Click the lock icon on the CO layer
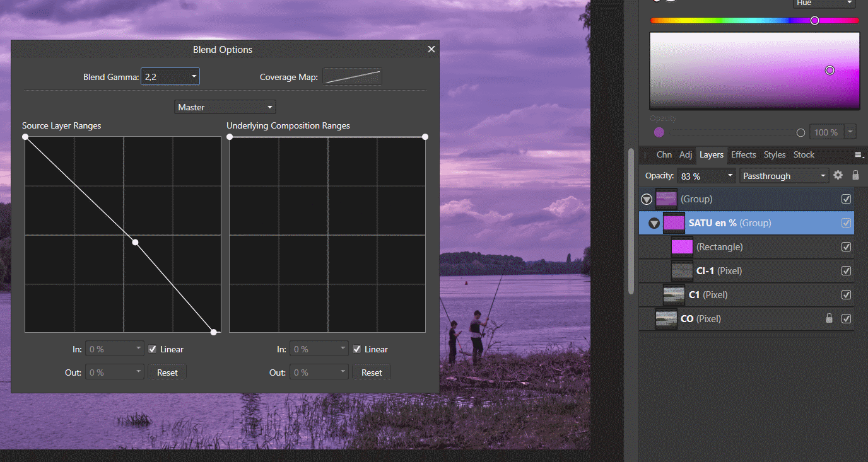This screenshot has width=868, height=462. (830, 319)
